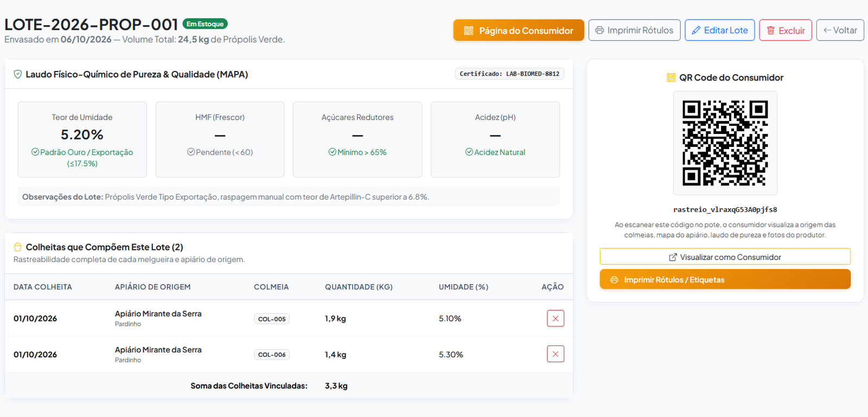Click the UMIDADE (%) column header
868x417 pixels.
463,287
